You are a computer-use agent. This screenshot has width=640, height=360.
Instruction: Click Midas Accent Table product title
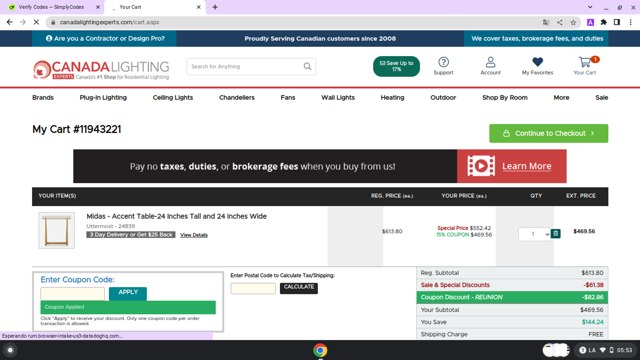[176, 216]
